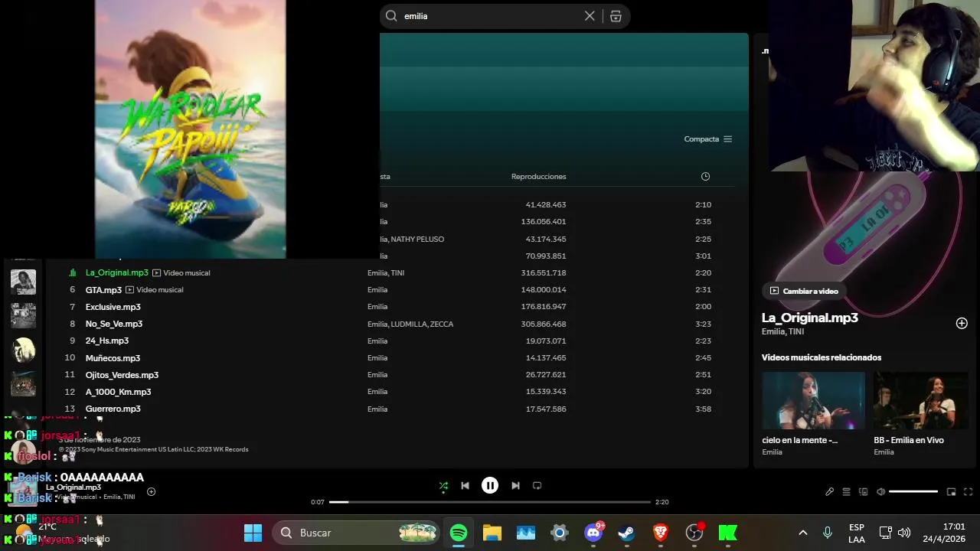Click the Cambiar a video button
The image size is (980, 551).
click(803, 291)
